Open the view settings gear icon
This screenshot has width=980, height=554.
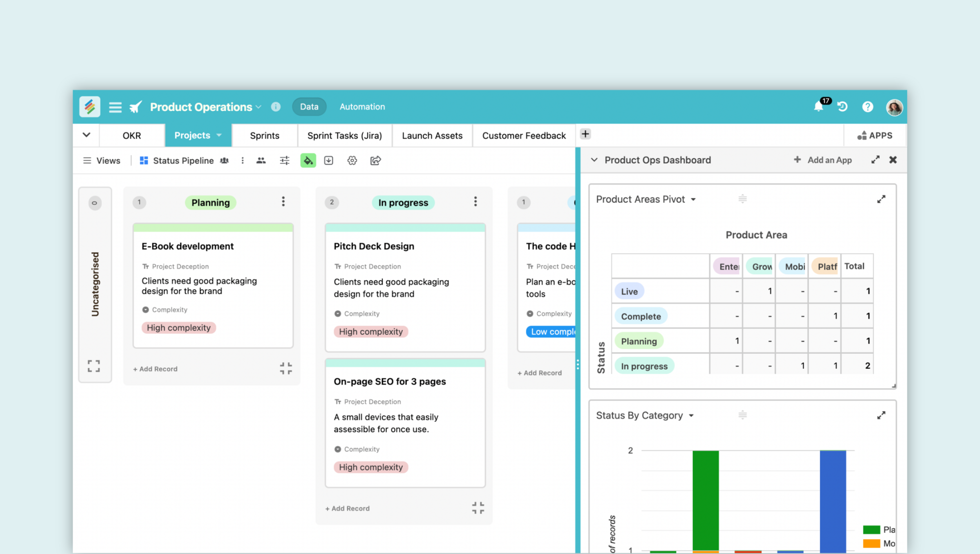pyautogui.click(x=352, y=160)
